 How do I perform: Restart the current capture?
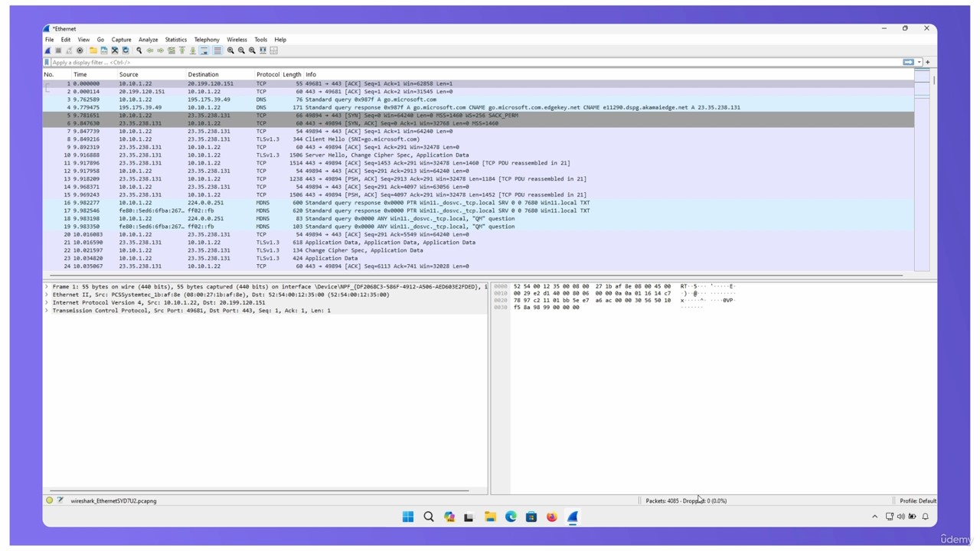coord(69,51)
